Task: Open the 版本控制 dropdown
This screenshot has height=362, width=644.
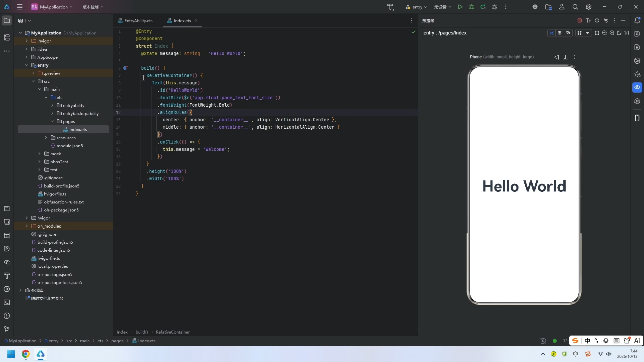Action: 93,7
